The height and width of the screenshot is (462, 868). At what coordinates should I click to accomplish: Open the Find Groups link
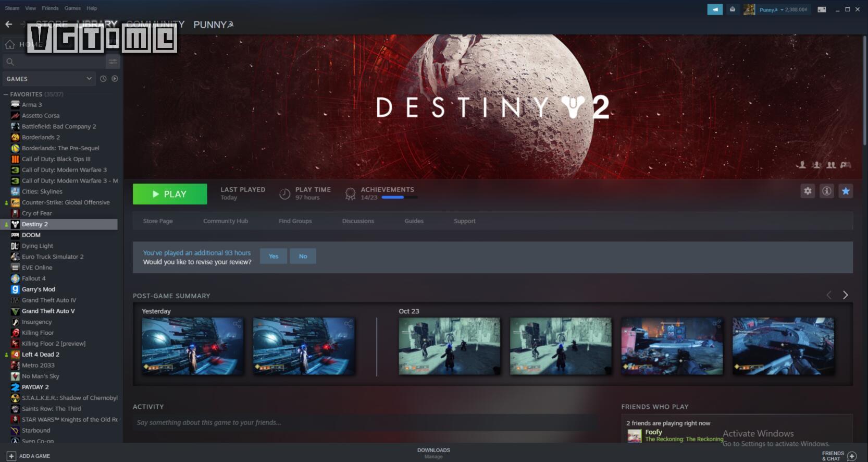tap(295, 221)
